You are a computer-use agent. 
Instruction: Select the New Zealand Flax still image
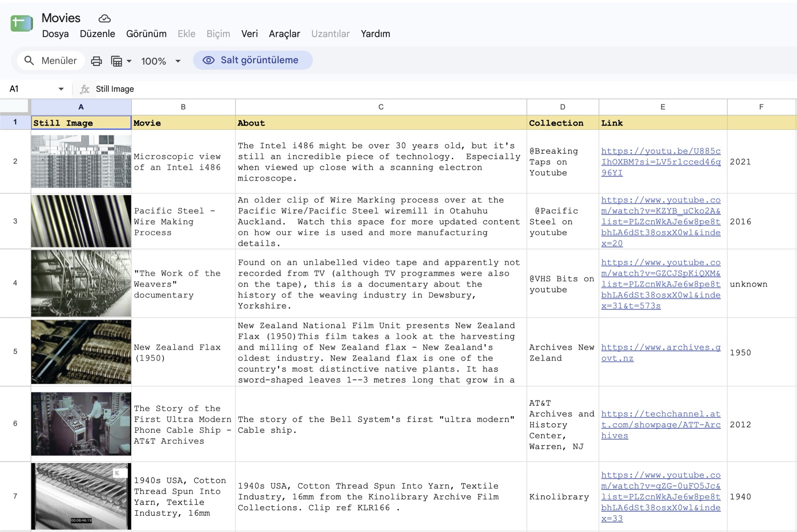(x=81, y=352)
